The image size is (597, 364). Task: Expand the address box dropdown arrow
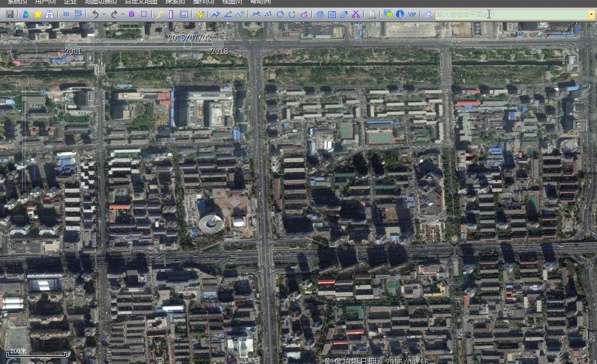point(591,15)
